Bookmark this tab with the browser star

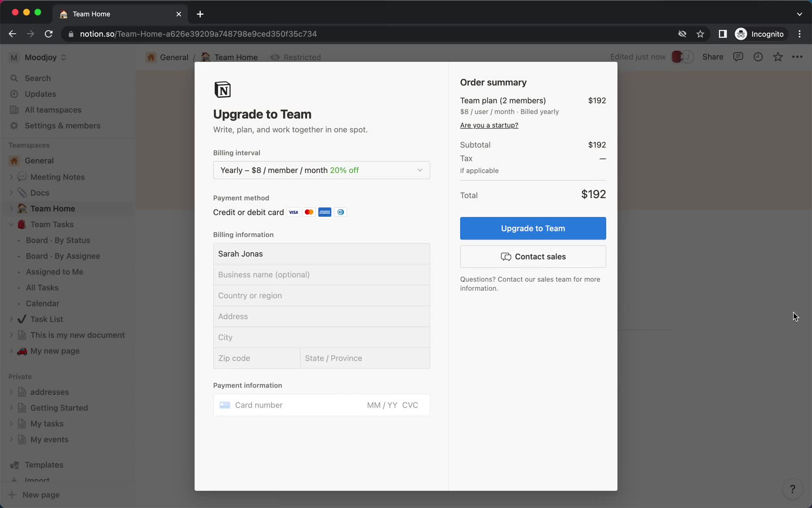[700, 34]
